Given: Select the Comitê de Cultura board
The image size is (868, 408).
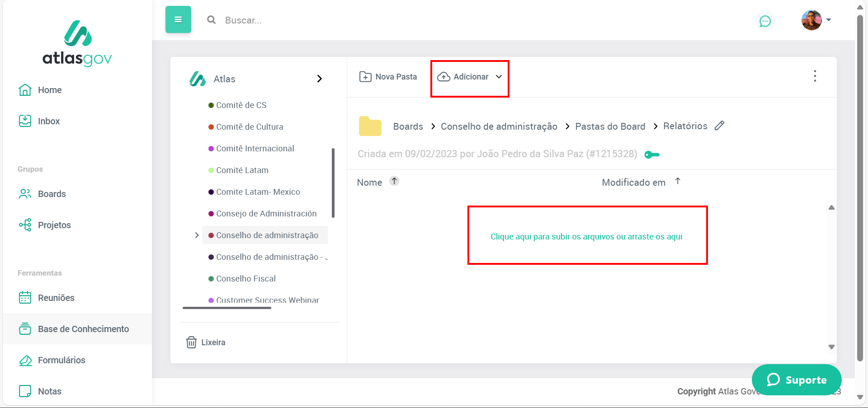Looking at the screenshot, I should point(250,127).
